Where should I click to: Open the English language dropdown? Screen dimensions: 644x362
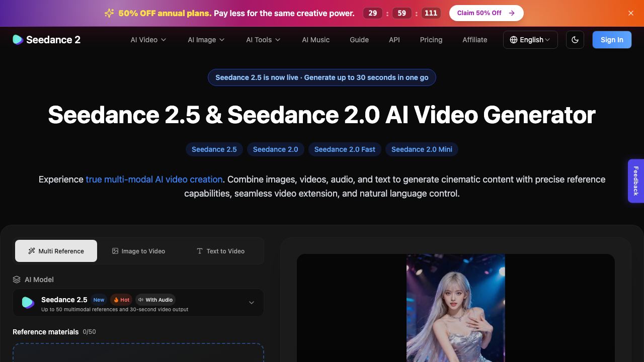coord(530,40)
